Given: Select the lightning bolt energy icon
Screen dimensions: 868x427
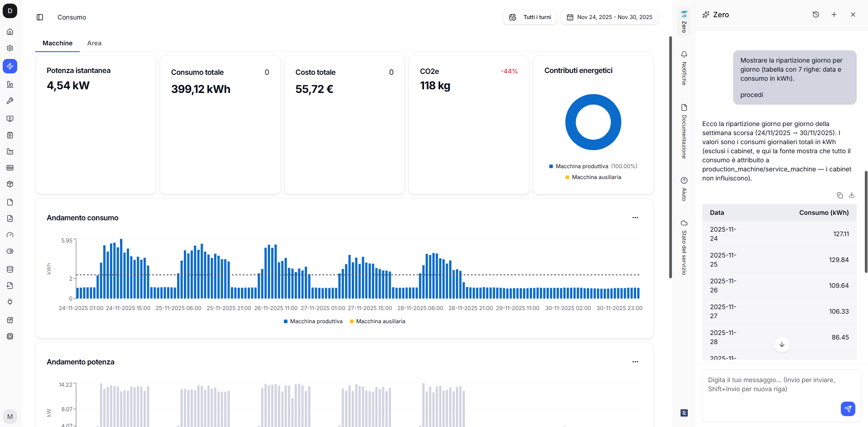Looking at the screenshot, I should coord(10,66).
